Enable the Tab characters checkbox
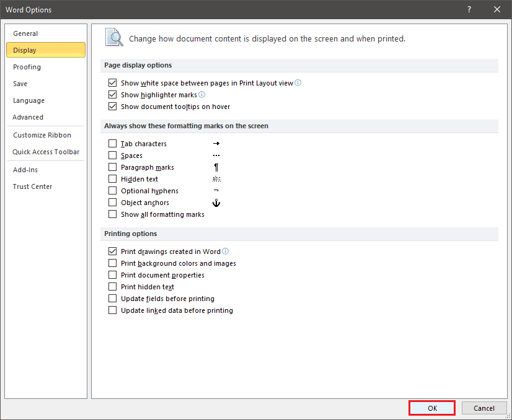 click(x=112, y=144)
